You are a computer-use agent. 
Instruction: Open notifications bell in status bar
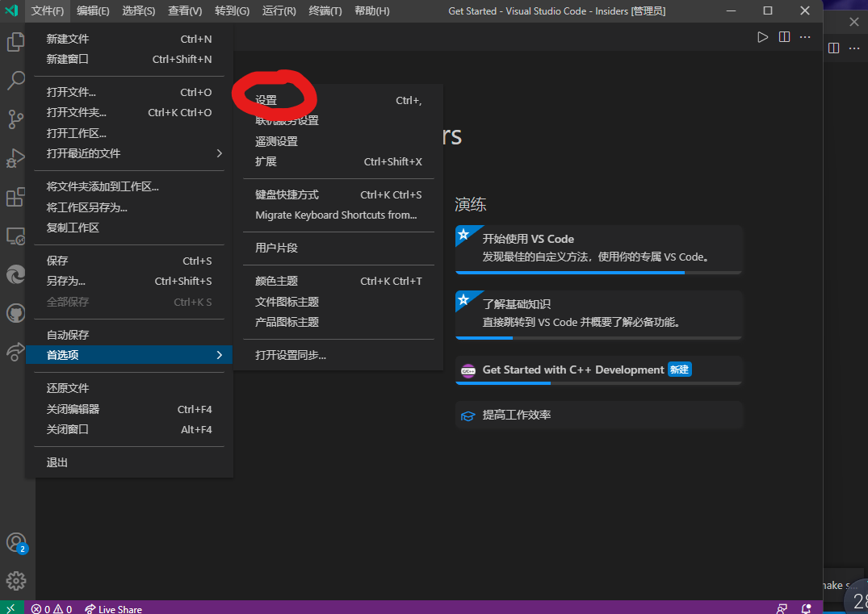pos(807,608)
